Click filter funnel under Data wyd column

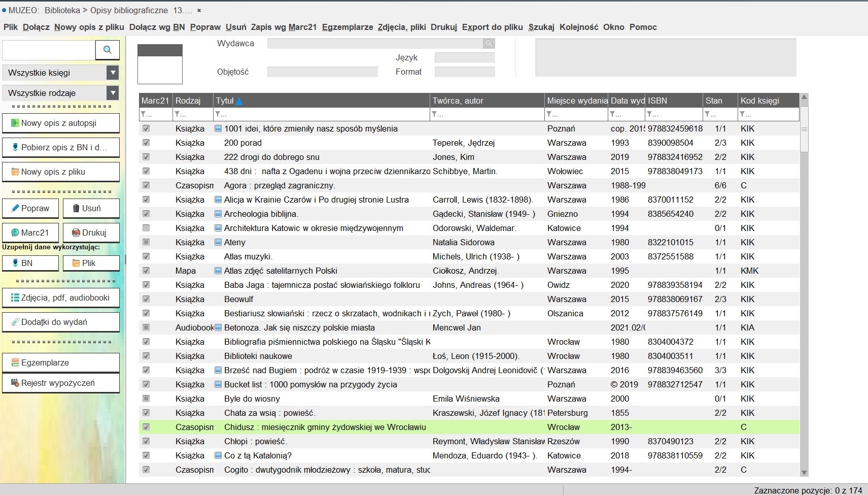coord(612,115)
